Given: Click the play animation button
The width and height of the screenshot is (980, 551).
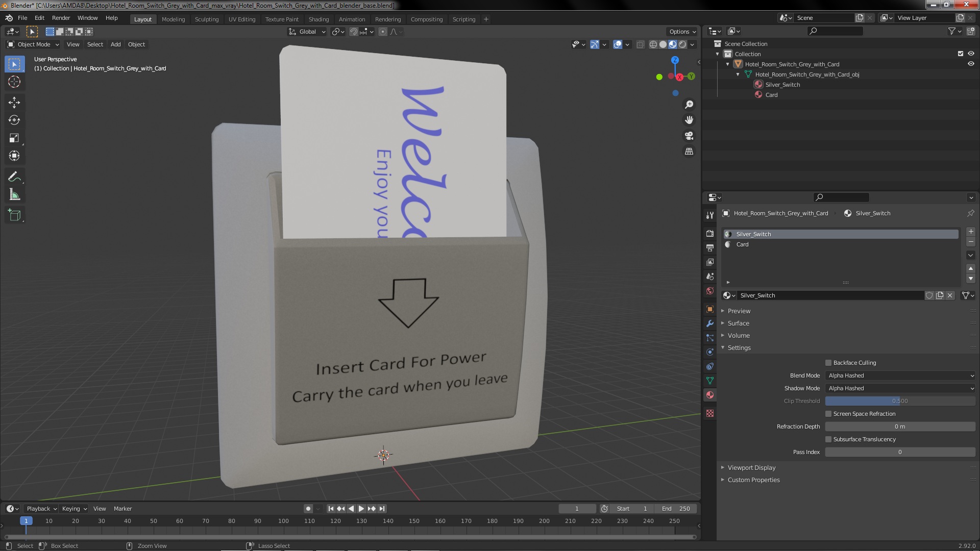Looking at the screenshot, I should point(361,509).
